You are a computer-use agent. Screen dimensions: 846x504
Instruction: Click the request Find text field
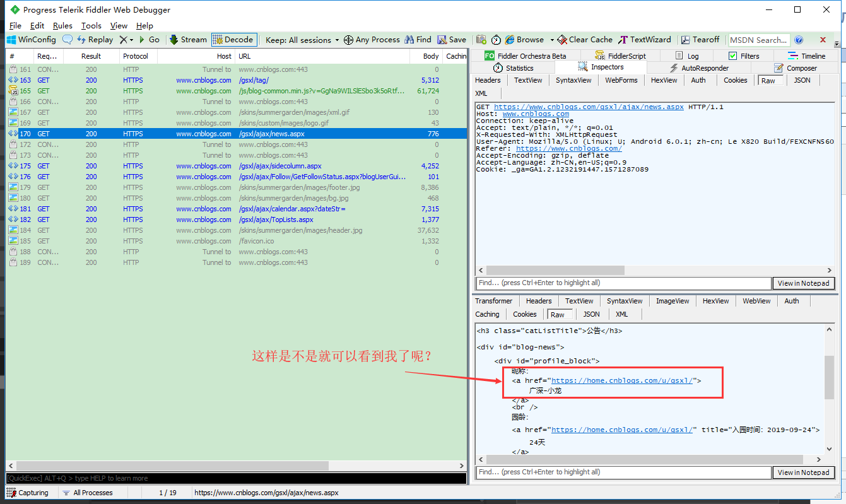pyautogui.click(x=623, y=283)
